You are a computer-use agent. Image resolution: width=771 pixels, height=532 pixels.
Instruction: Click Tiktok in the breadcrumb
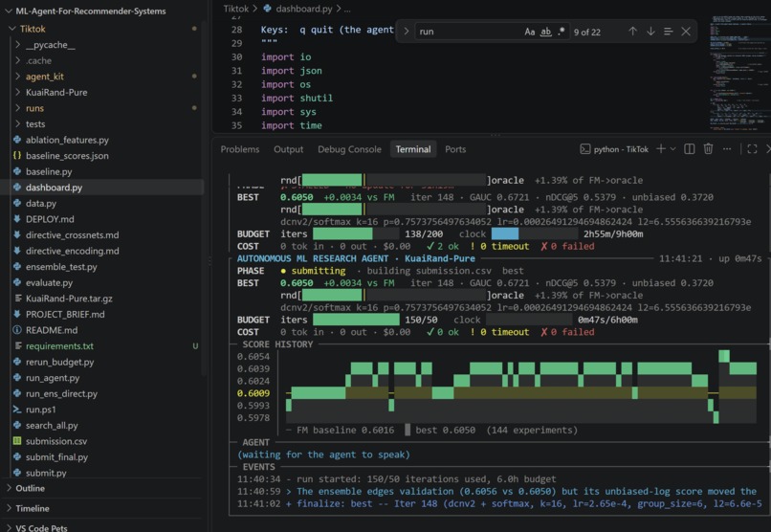[x=235, y=9]
